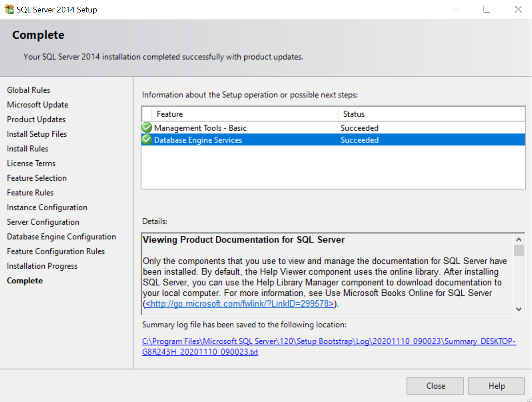Screen dimensions: 532x402
Task: Click the SQL Server Setup title bar icon
Action: point(9,9)
